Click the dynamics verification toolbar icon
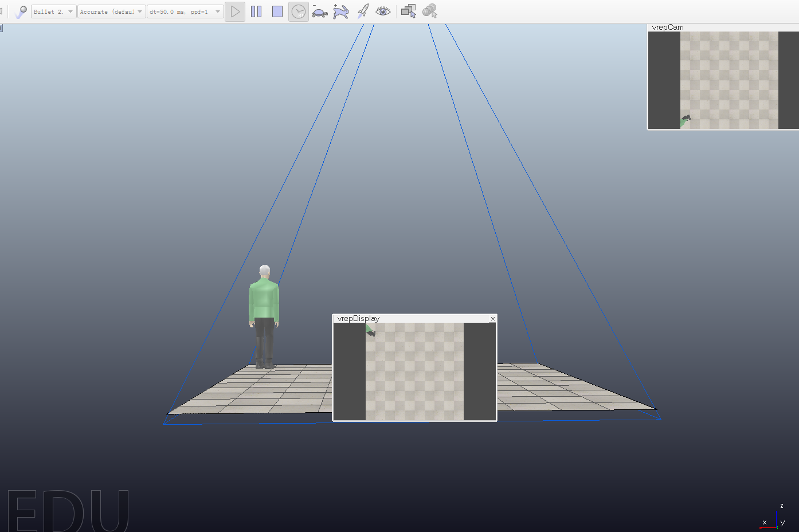The width and height of the screenshot is (799, 532). point(21,11)
